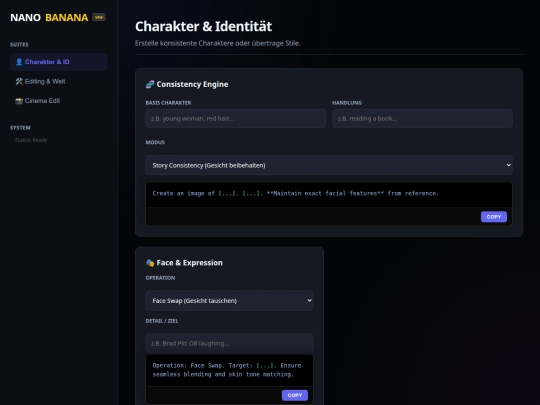Copy the Face Swap prompt

click(294, 395)
